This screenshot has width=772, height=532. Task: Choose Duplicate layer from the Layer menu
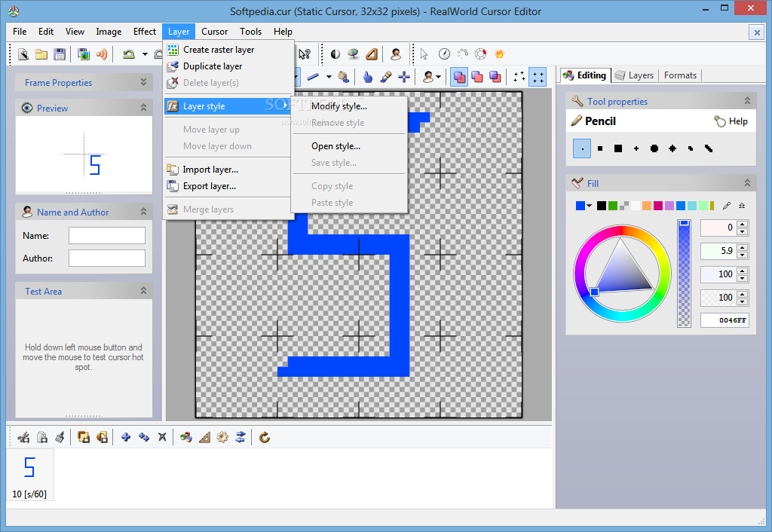(x=228, y=66)
